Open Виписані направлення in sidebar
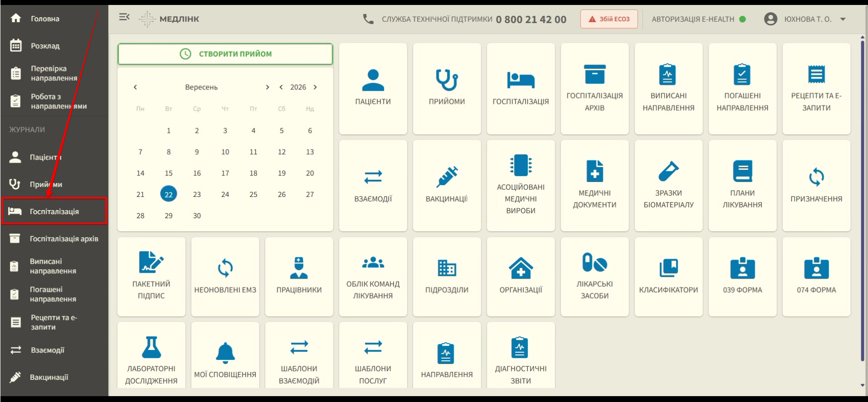Image resolution: width=868 pixels, height=402 pixels. (54, 266)
